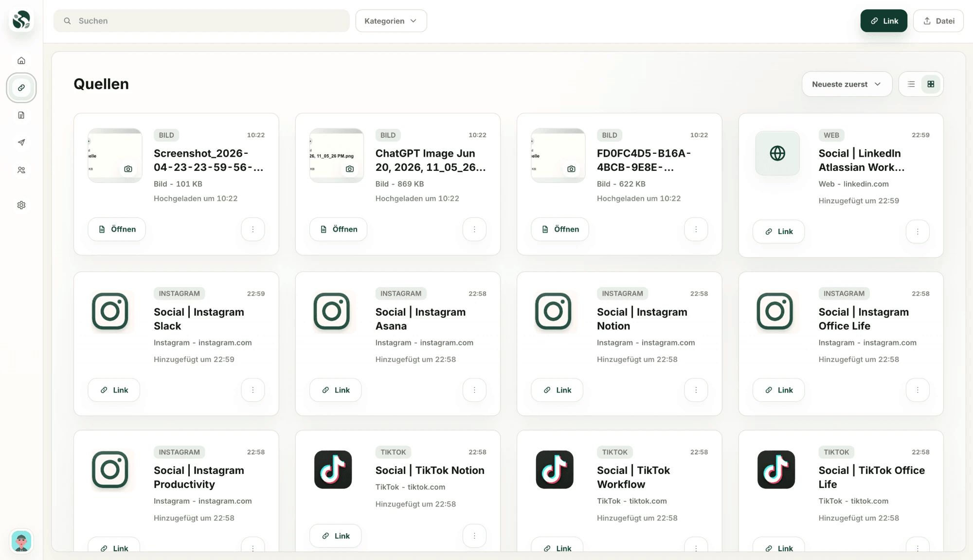Screen dimensions: 973x560
Task: Click TikTok logo on TikTok Workflow card
Action: pos(555,470)
